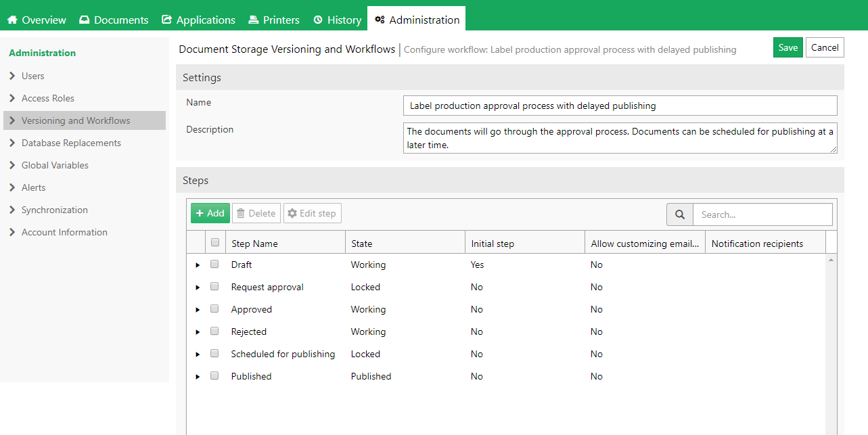Expand the Published step row
Viewport: 868px width, 435px height.
[x=198, y=377]
